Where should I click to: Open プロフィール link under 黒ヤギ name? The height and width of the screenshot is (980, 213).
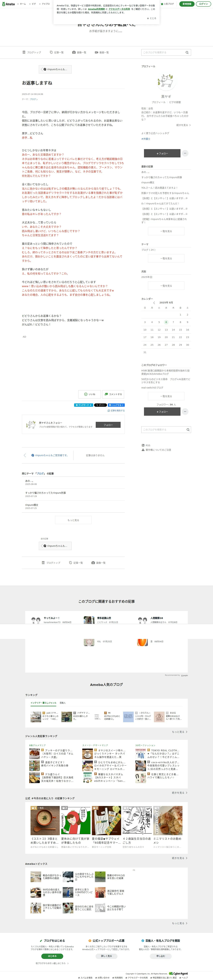click(x=159, y=102)
